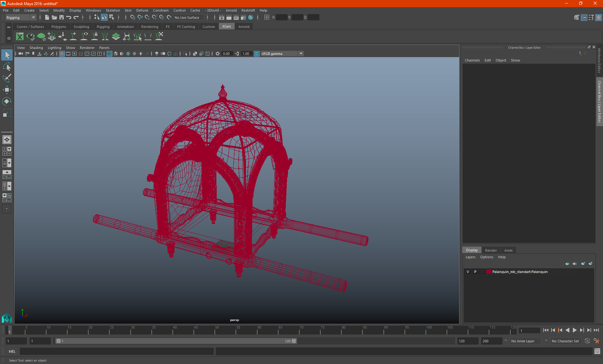
Task: Activate the Move tool in toolbox
Action: click(7, 90)
